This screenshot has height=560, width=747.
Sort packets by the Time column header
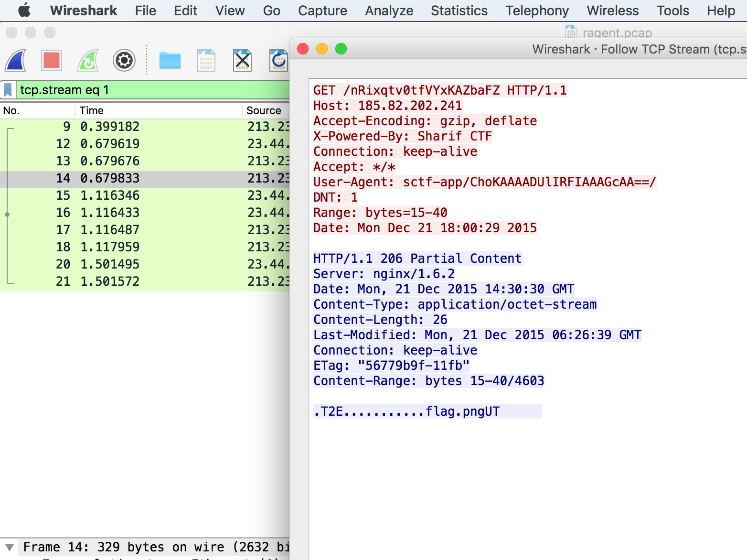click(159, 110)
